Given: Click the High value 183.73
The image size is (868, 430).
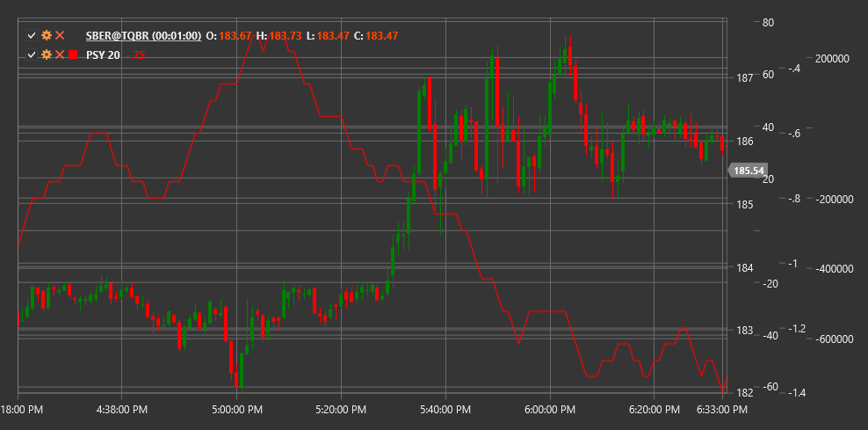Looking at the screenshot, I should coord(286,36).
